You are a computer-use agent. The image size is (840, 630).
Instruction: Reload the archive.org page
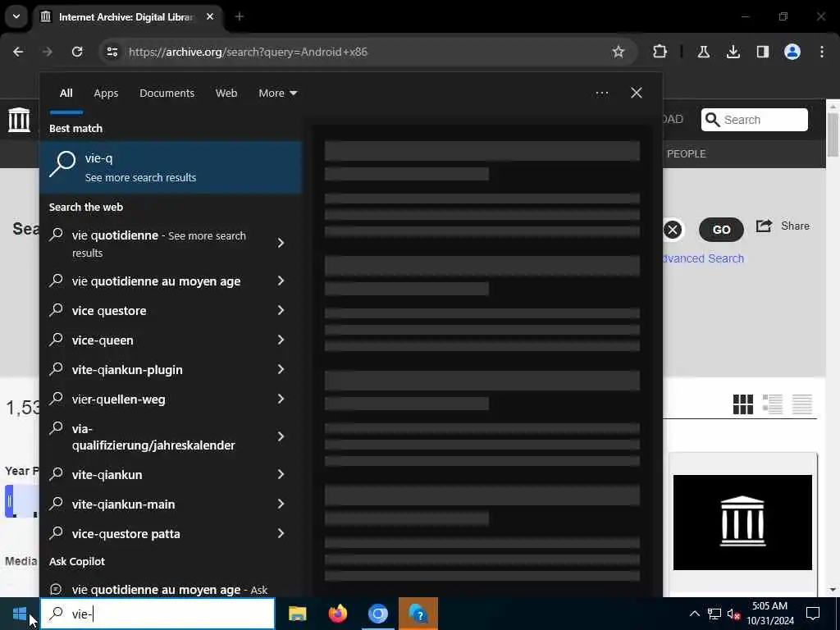point(77,52)
